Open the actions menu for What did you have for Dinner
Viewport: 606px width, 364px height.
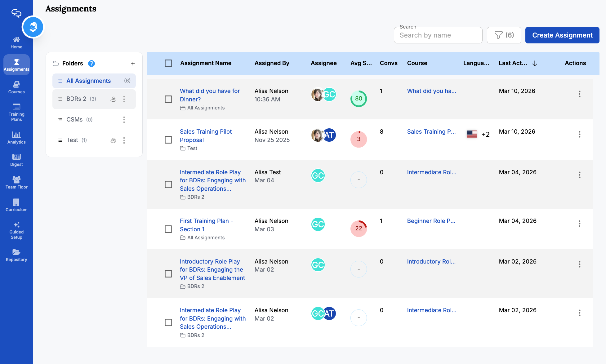[579, 94]
